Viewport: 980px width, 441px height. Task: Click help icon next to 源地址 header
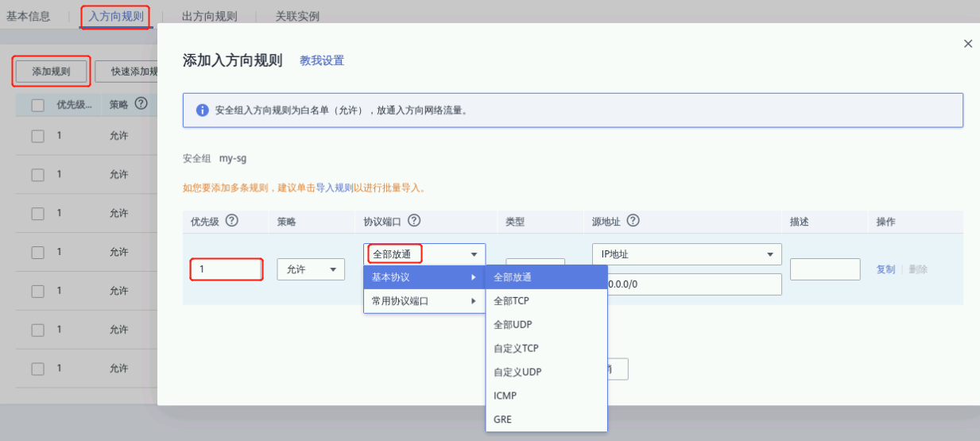(x=633, y=221)
